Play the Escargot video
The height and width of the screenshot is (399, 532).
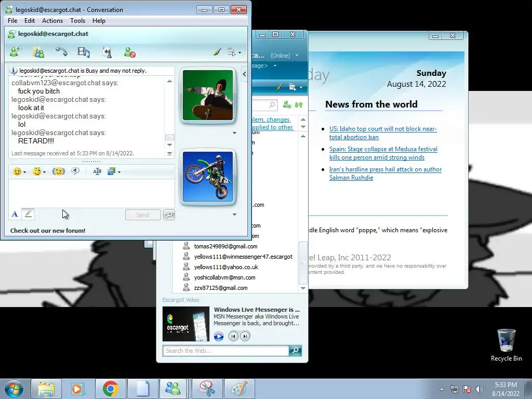click(x=219, y=336)
